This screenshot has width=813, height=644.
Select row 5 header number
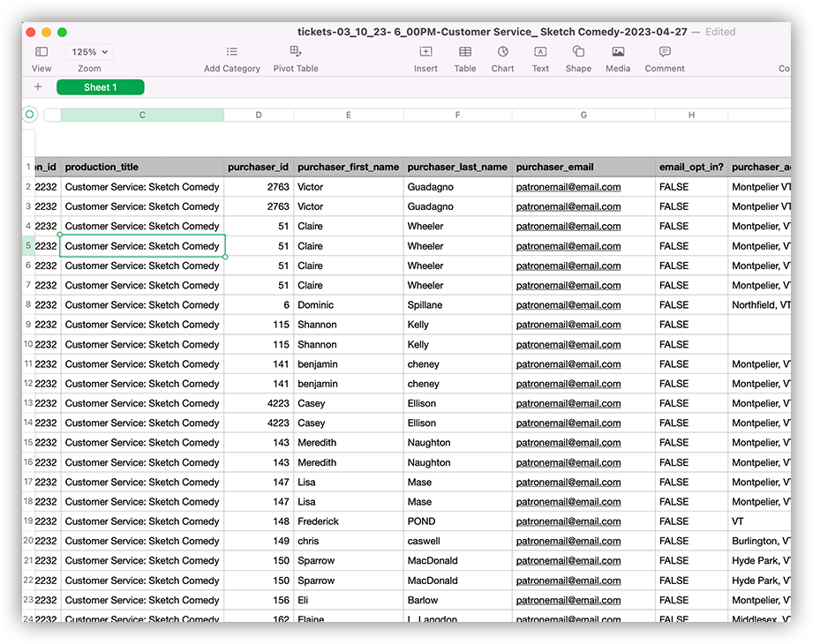[x=28, y=246]
